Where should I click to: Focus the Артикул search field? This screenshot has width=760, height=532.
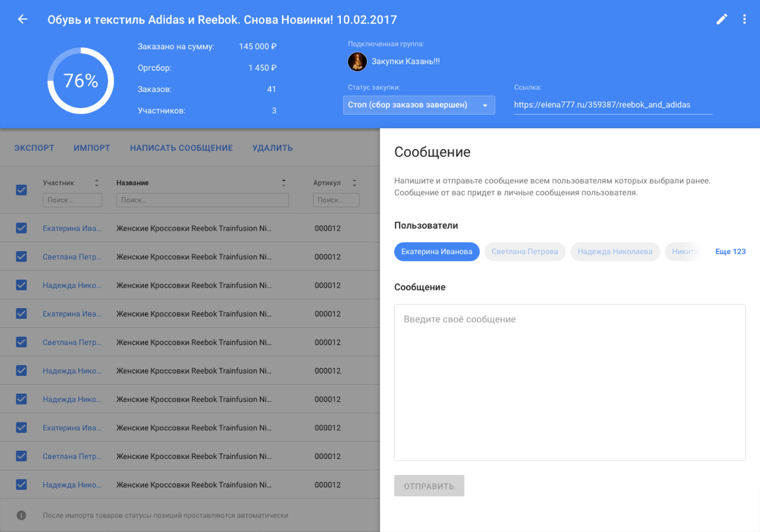[336, 200]
